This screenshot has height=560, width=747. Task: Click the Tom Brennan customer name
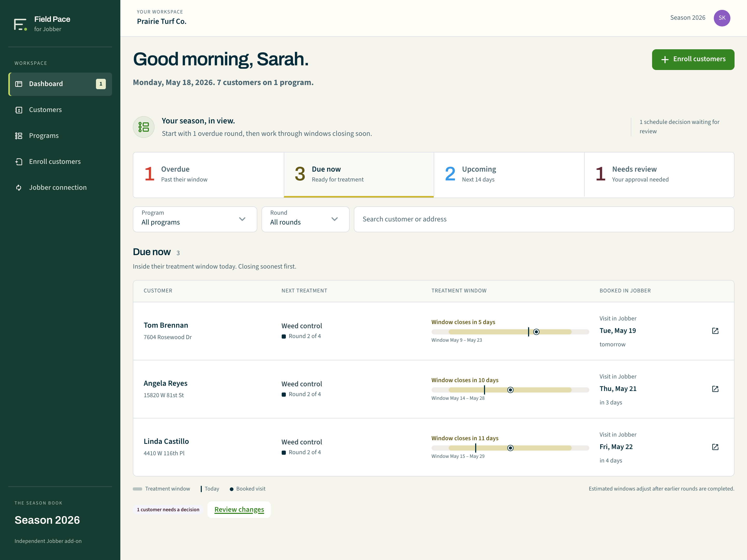pos(166,325)
